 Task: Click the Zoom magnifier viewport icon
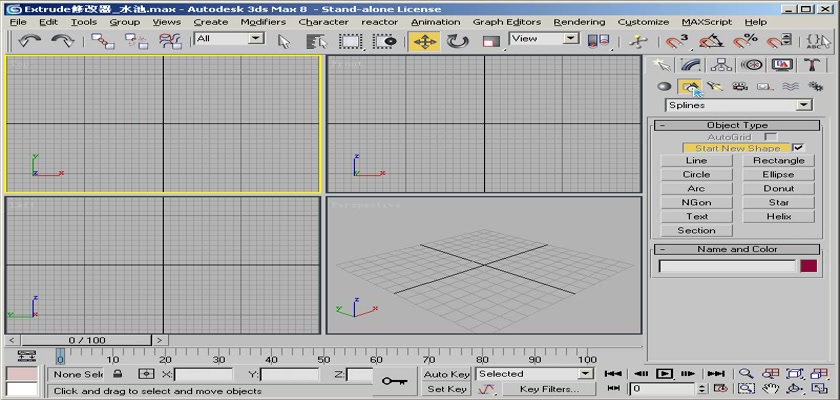click(746, 374)
